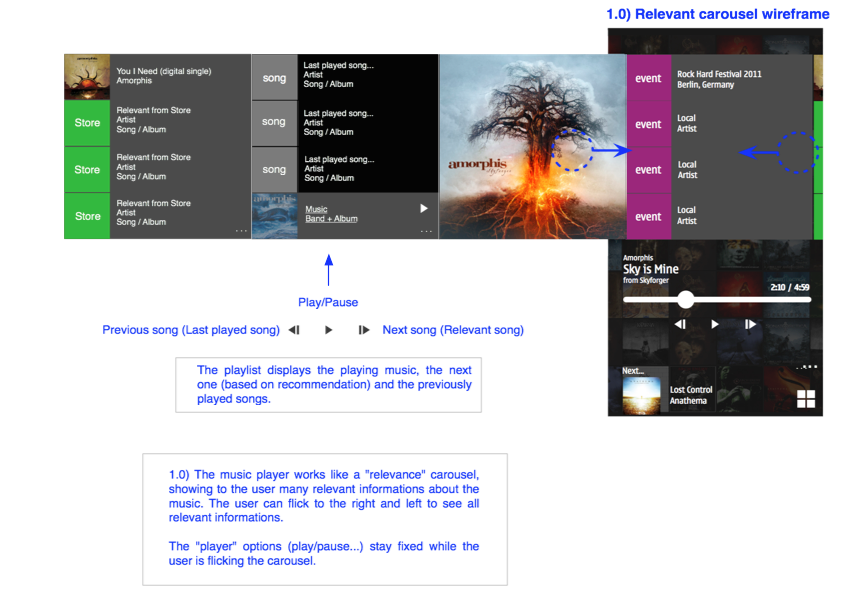Click the second green Store tile
Viewport: 855px width, 609px height.
[87, 170]
